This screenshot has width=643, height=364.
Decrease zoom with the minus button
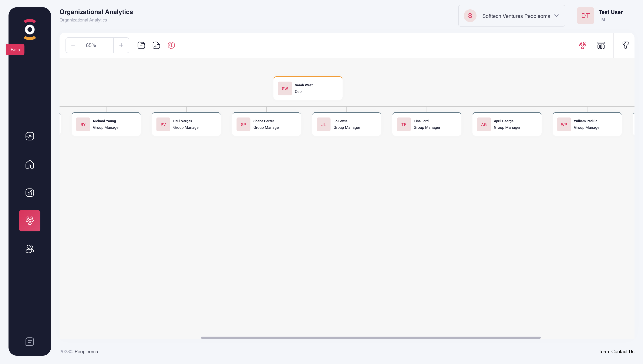point(73,45)
